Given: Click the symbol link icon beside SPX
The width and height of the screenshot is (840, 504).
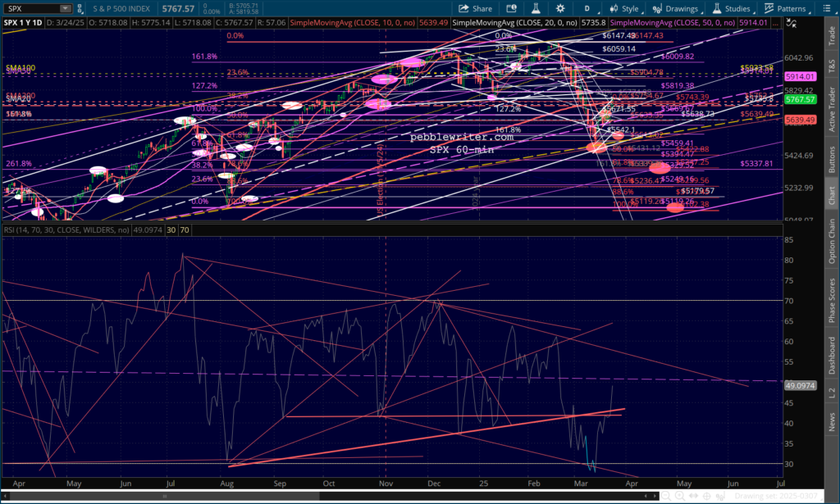Looking at the screenshot, I should (x=80, y=8).
